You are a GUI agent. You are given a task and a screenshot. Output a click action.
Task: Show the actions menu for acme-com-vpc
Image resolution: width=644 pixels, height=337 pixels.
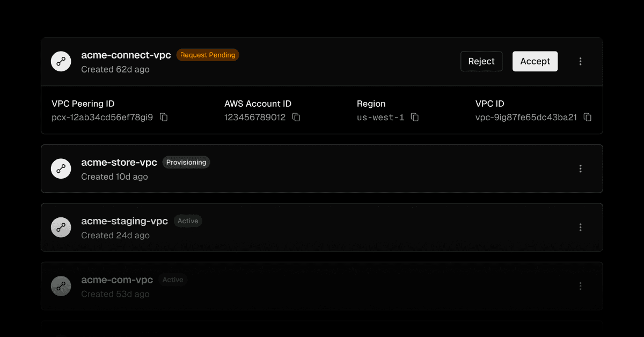pos(580,286)
